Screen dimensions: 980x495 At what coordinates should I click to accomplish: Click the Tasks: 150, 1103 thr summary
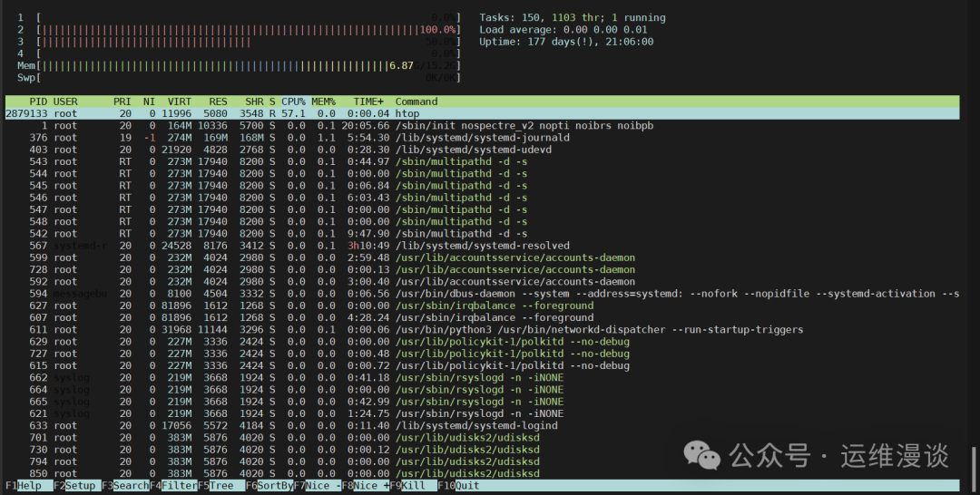point(573,18)
